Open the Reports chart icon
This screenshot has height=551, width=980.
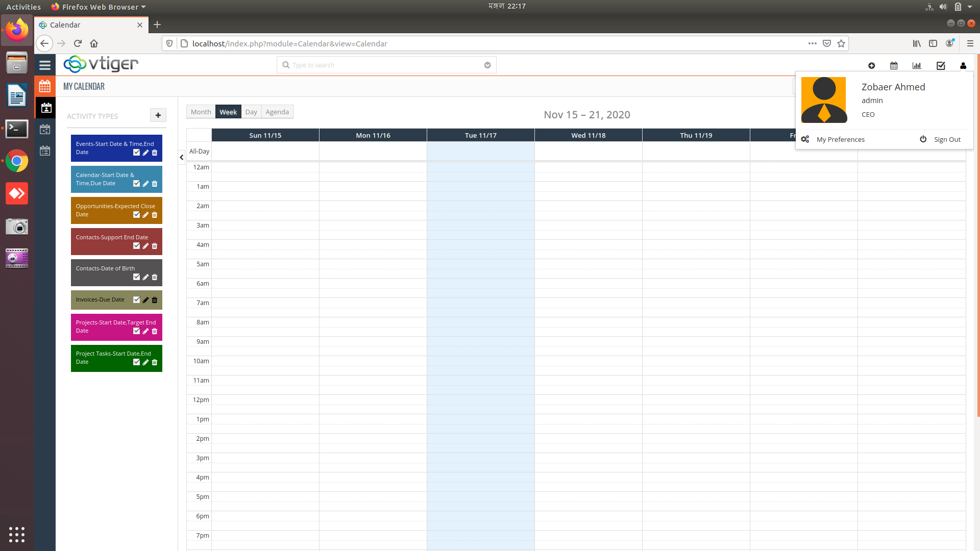(x=917, y=66)
